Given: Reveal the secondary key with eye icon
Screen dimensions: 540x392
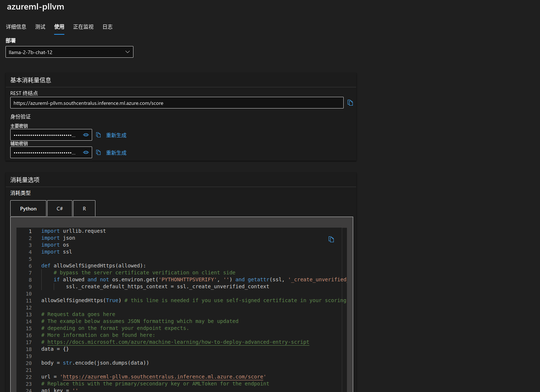Looking at the screenshot, I should point(86,152).
